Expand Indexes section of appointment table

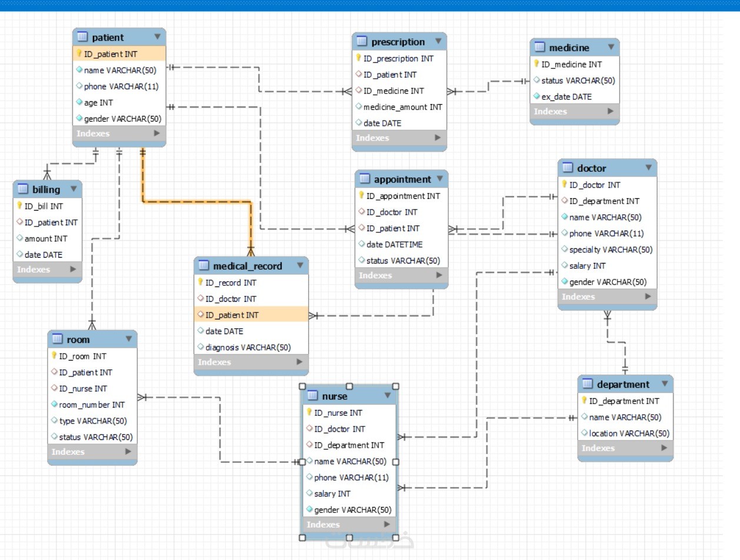(x=439, y=275)
